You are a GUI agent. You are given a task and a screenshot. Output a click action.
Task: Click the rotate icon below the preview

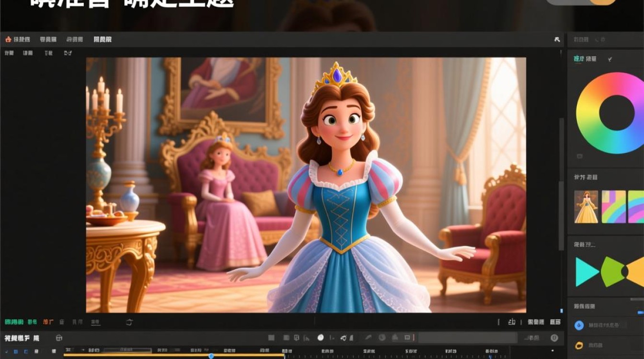point(129,322)
